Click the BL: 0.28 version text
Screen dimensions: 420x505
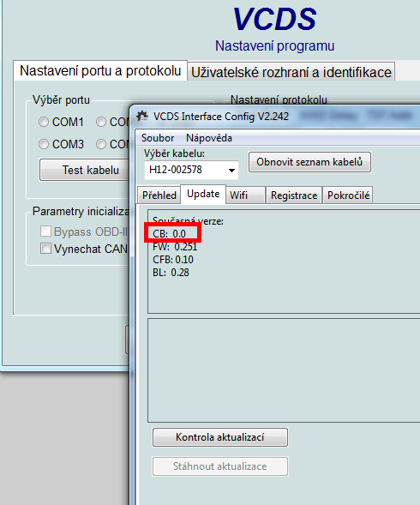coord(171,273)
